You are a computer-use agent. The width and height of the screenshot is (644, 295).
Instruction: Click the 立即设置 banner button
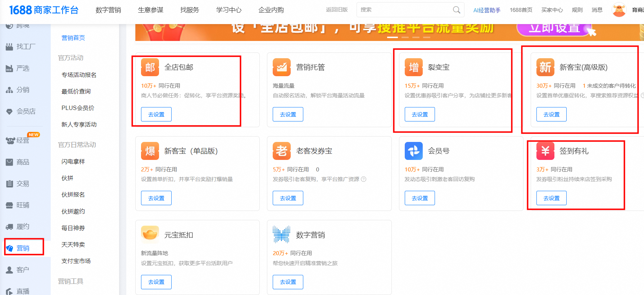(554, 29)
